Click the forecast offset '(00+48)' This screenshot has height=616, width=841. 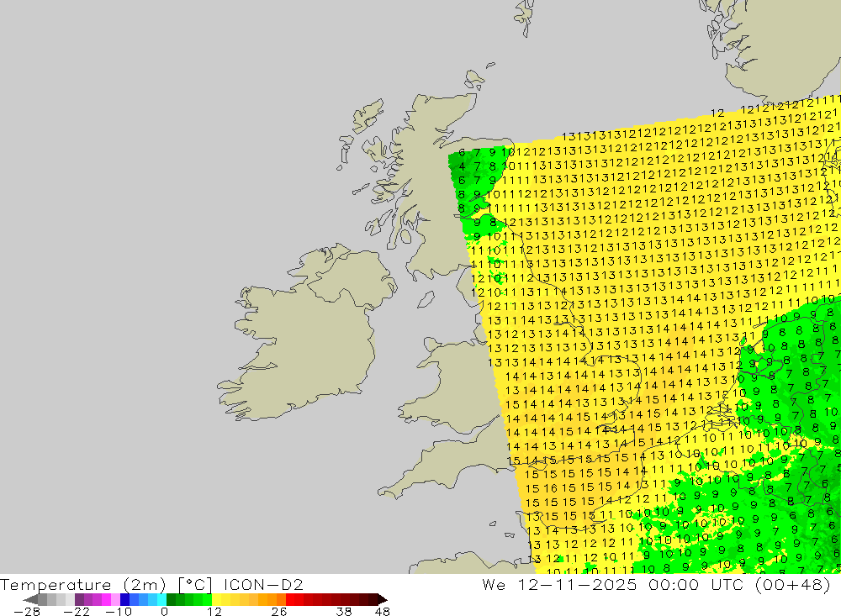(x=793, y=584)
